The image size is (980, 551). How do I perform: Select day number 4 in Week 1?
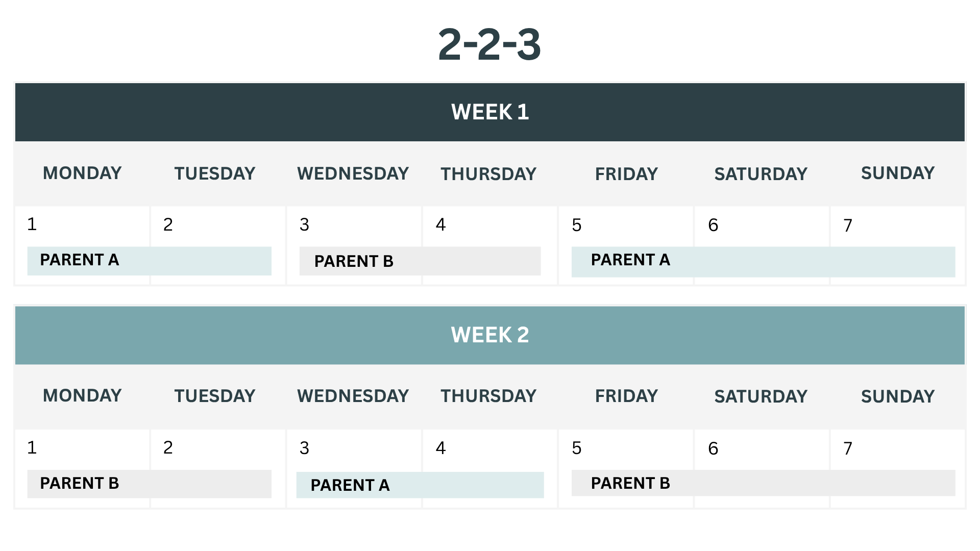pos(441,225)
